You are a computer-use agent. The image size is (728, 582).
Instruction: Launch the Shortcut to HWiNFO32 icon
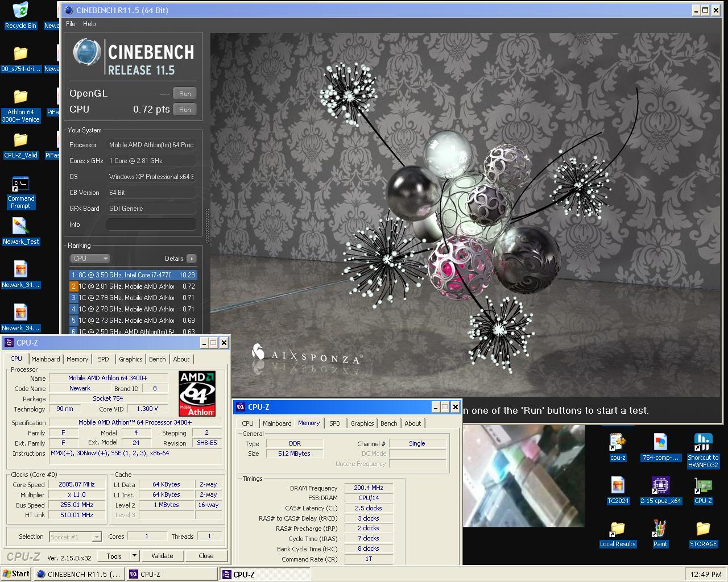(x=703, y=451)
